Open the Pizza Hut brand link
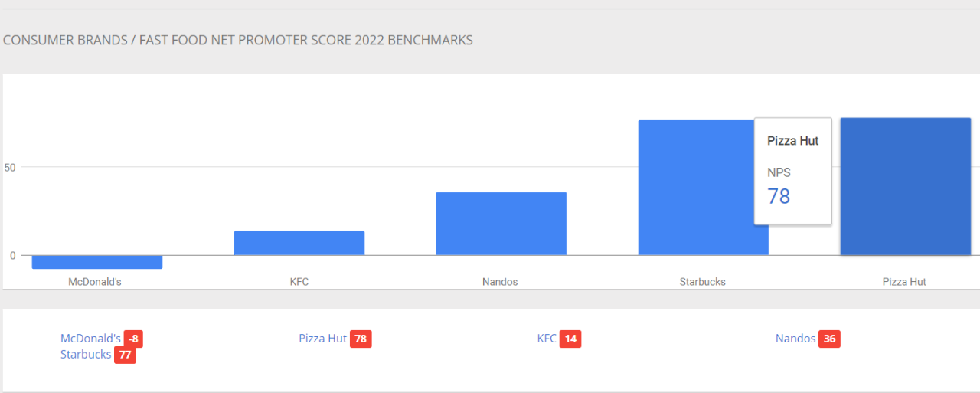Image resolution: width=980 pixels, height=393 pixels. 323,339
